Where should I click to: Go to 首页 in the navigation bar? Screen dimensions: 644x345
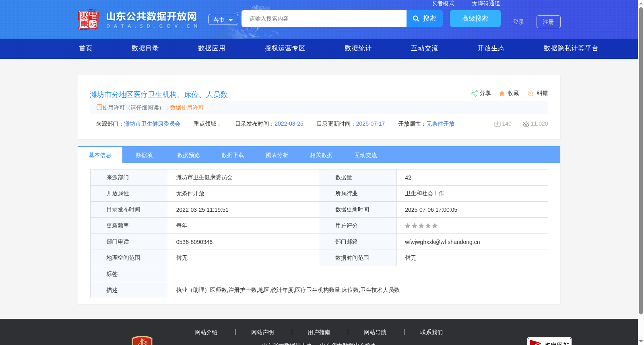[86, 48]
